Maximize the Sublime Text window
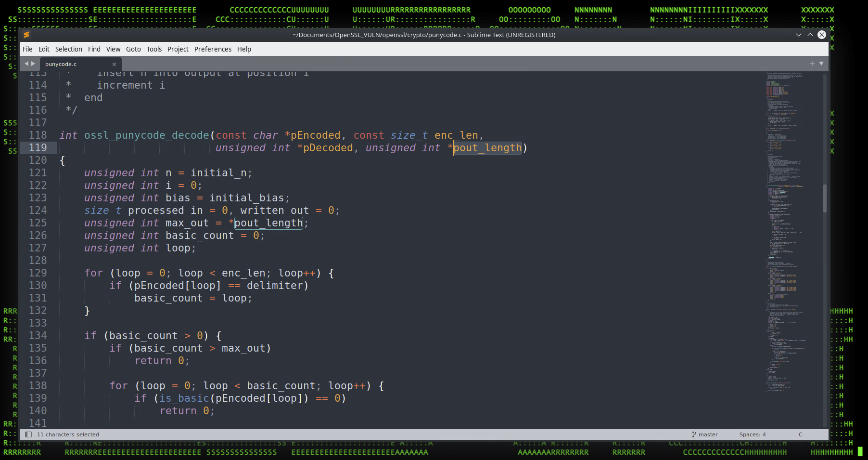 (x=810, y=35)
